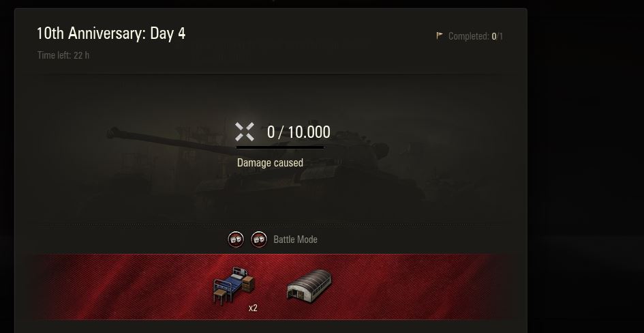Click the 10.000 damage target number

pos(309,132)
